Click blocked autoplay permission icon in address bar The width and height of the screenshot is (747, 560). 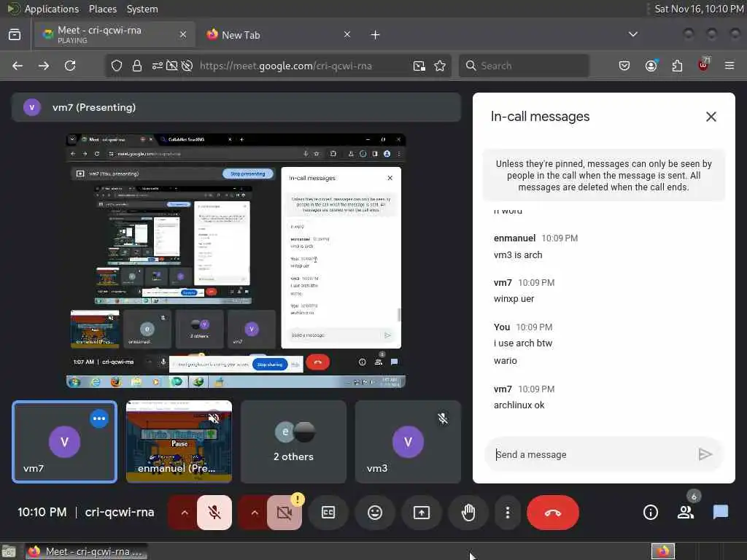(x=187, y=66)
